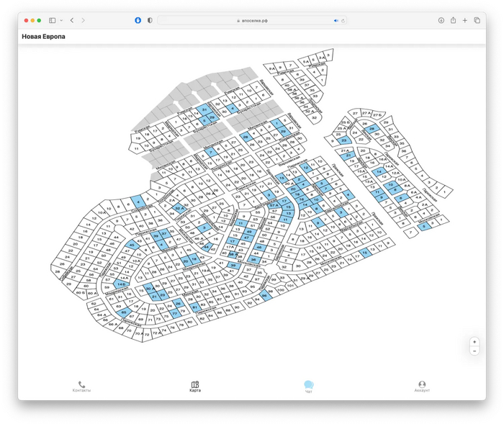
Task: Select plot 21 A
Action: pos(344,150)
